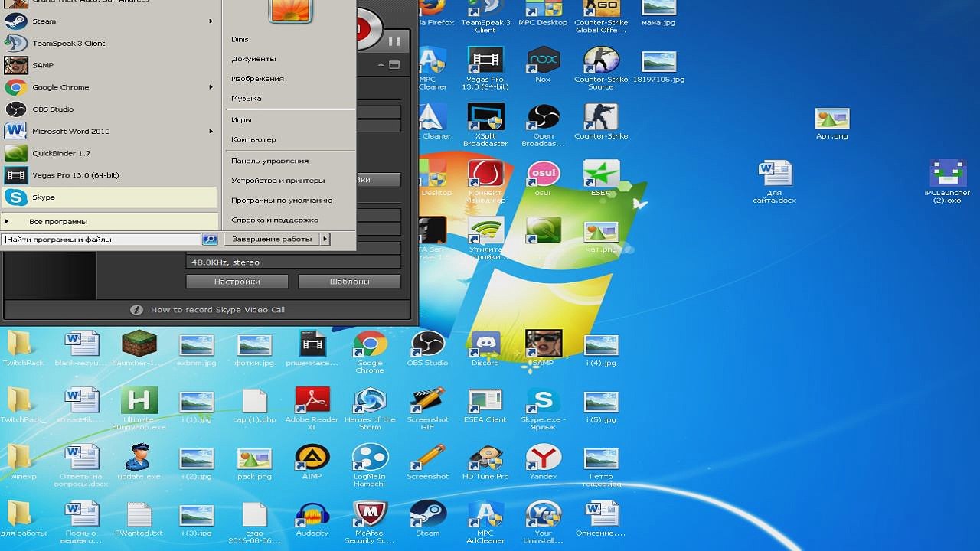Open Справка и поддержка in Start menu
The image size is (980, 551).
tap(274, 220)
